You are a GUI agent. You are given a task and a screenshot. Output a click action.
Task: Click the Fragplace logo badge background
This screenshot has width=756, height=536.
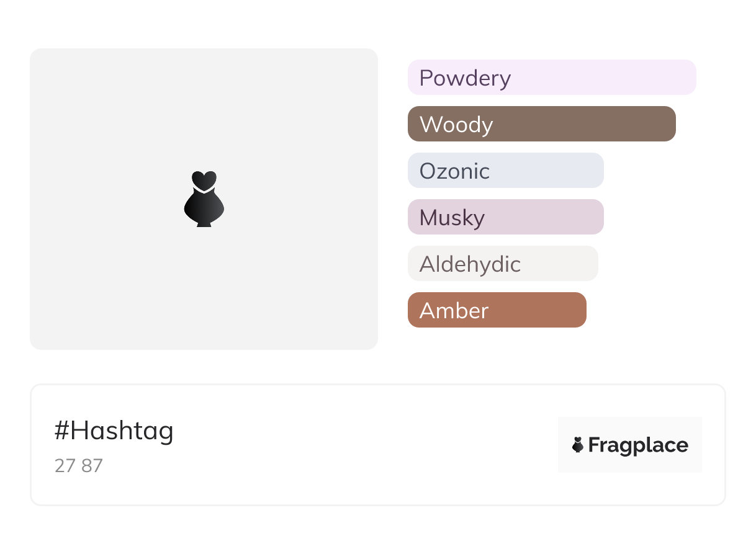(630, 426)
